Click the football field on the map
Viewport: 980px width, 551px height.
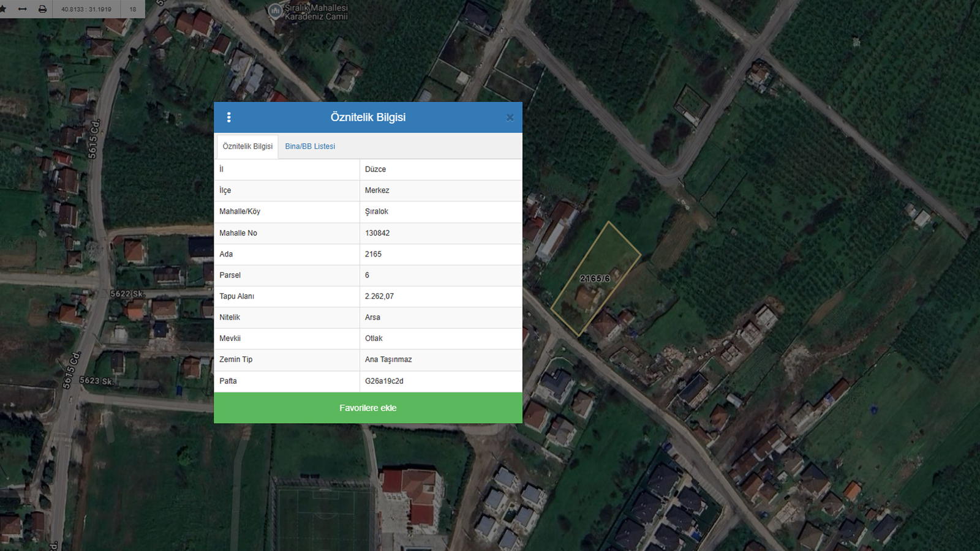323,517
